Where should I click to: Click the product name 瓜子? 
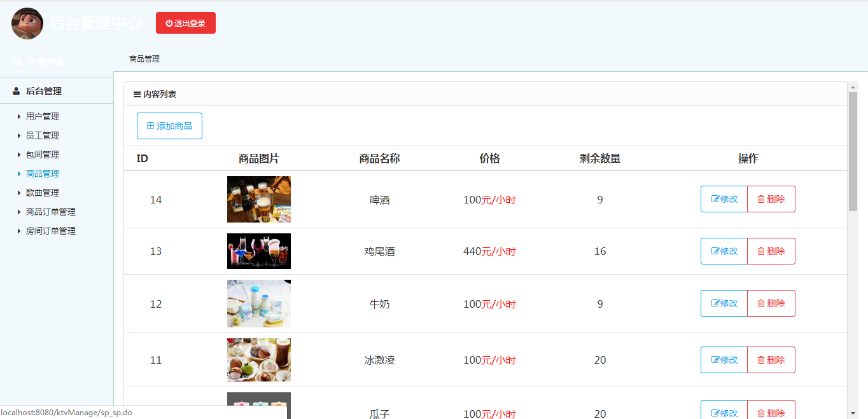(x=380, y=414)
